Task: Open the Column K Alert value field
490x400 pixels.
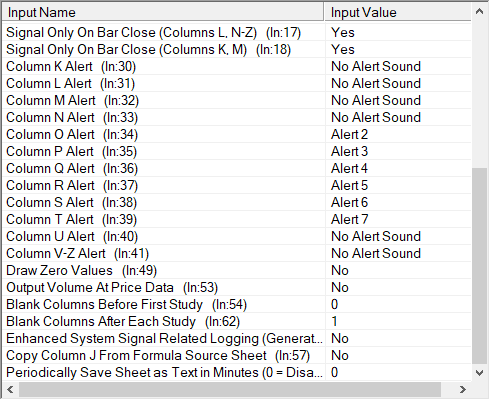Action: click(x=398, y=67)
